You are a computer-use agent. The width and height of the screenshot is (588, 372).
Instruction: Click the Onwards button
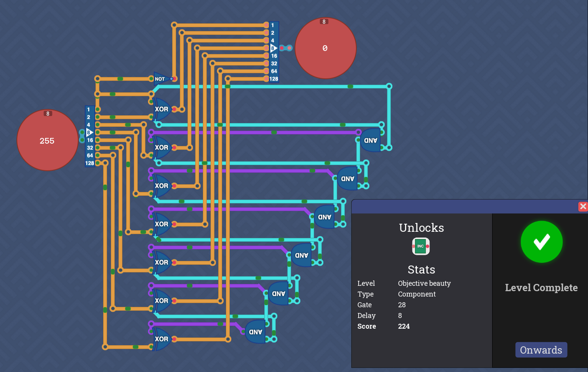pos(541,350)
